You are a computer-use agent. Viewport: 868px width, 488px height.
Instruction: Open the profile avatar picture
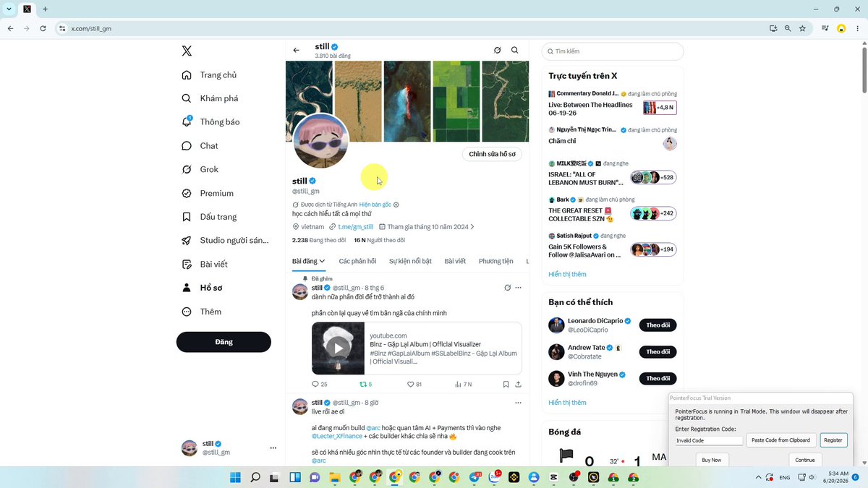click(320, 141)
